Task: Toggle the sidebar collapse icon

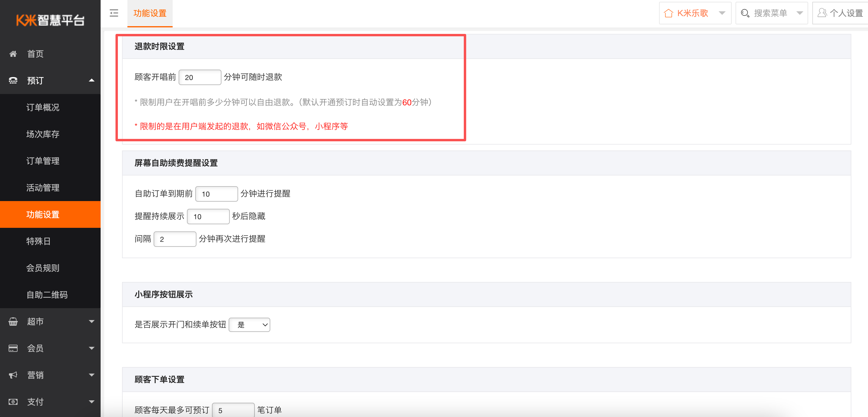Action: 114,13
